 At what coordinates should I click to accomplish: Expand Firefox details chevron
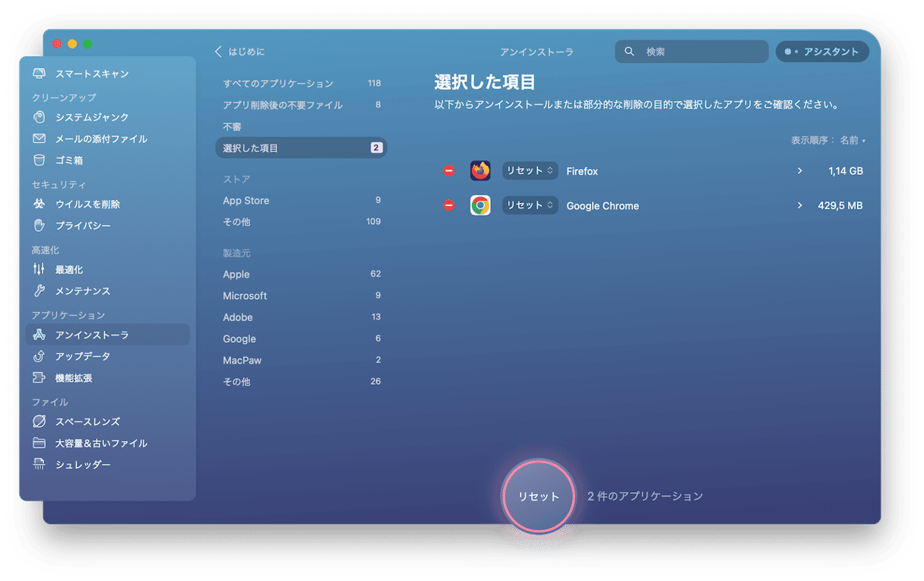click(799, 171)
